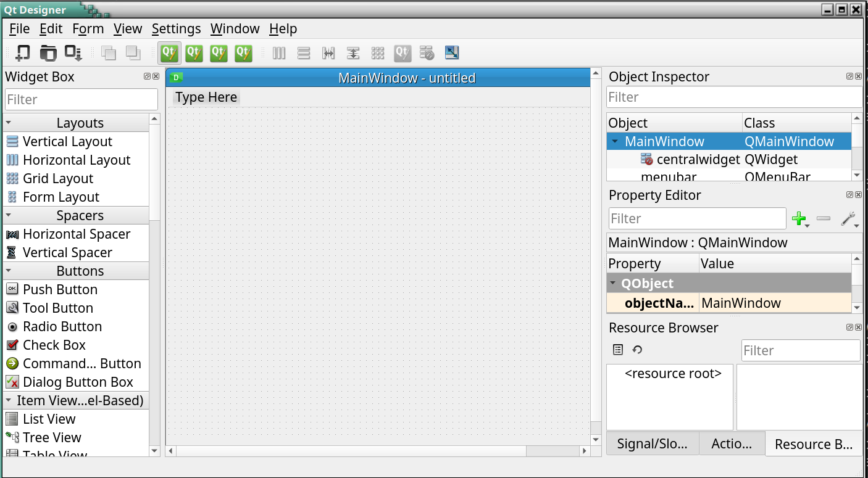The image size is (868, 478).
Task: Select the Form Layout widget item
Action: click(x=76, y=197)
